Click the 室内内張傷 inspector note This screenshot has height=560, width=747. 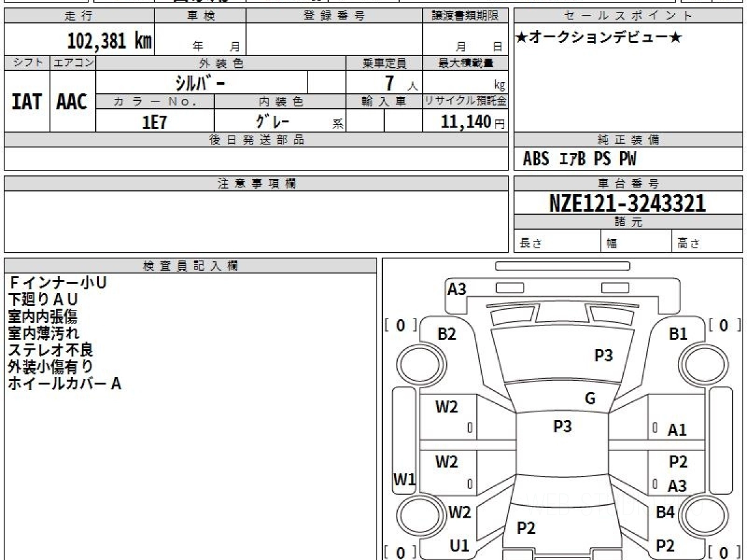[x=42, y=317]
